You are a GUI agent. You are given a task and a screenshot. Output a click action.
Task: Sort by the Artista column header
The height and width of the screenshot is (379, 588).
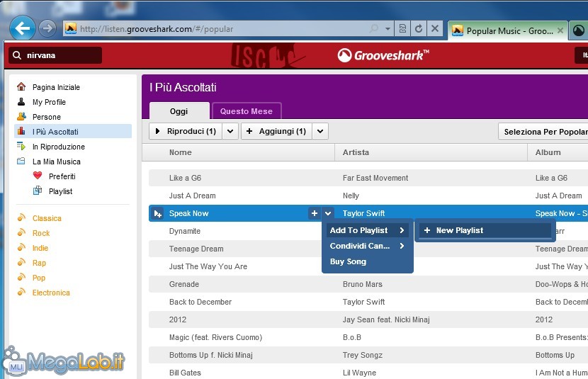point(431,152)
